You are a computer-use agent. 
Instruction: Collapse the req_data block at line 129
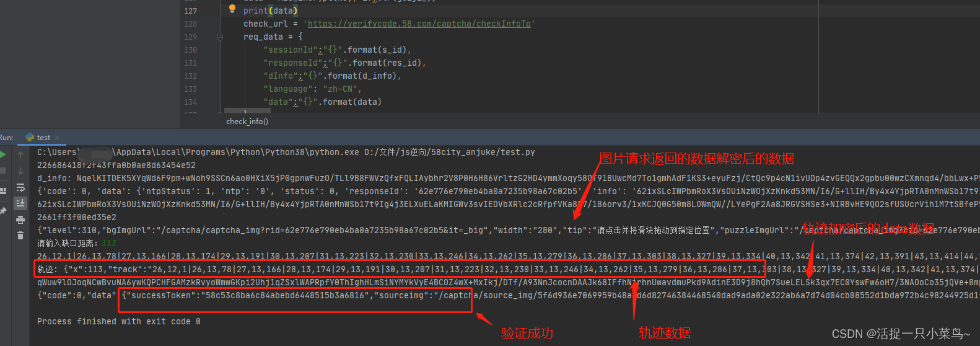(x=220, y=37)
